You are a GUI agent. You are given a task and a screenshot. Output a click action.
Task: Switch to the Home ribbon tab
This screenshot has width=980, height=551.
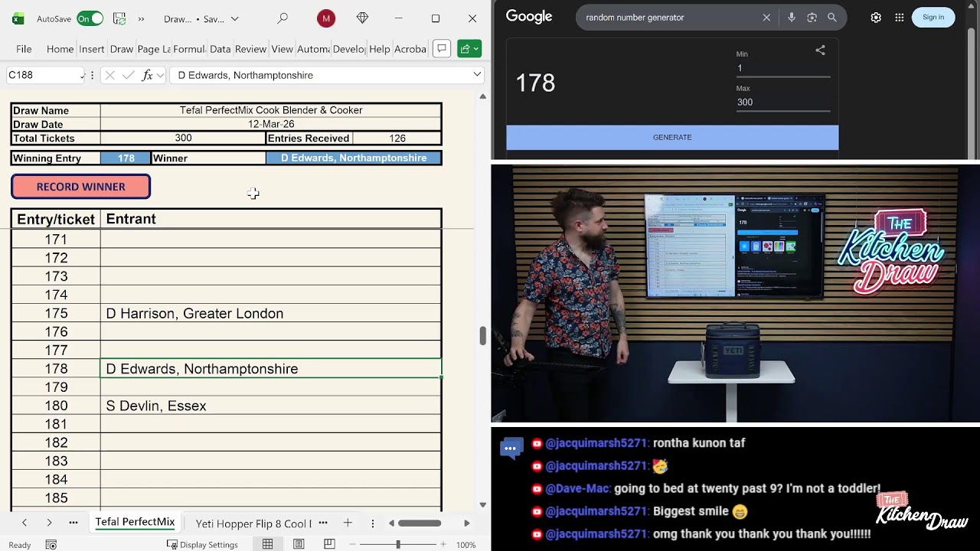click(x=60, y=49)
